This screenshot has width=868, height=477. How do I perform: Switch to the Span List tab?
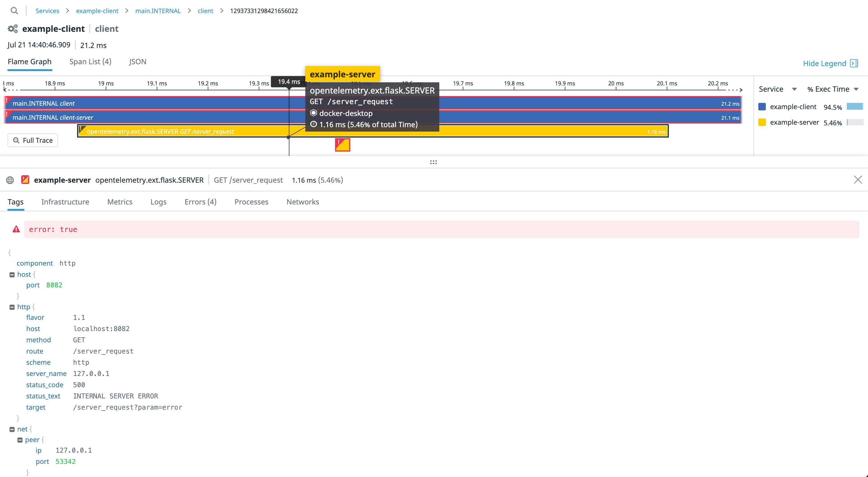point(90,61)
